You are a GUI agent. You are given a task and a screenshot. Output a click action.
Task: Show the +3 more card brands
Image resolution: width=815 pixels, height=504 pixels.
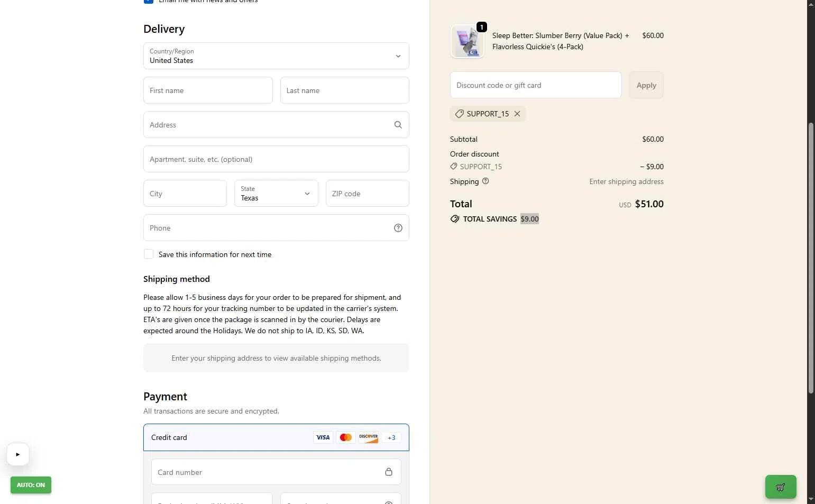[x=391, y=437]
